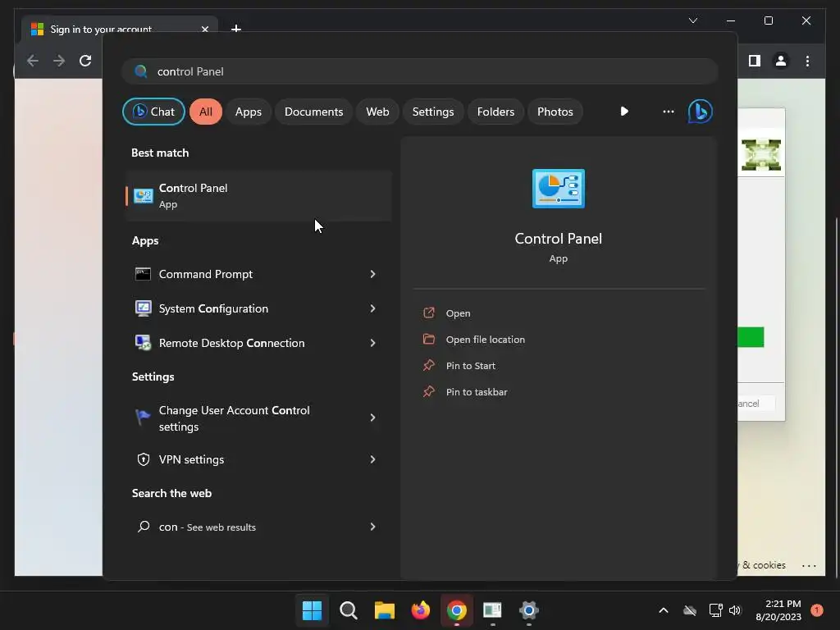Open the clock showing 2:21 PM

(778, 610)
